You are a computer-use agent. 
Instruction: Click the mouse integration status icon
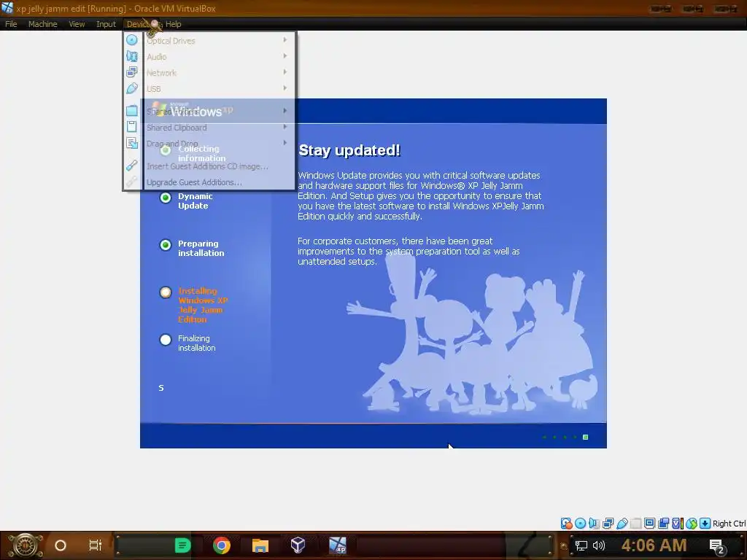pyautogui.click(x=692, y=524)
